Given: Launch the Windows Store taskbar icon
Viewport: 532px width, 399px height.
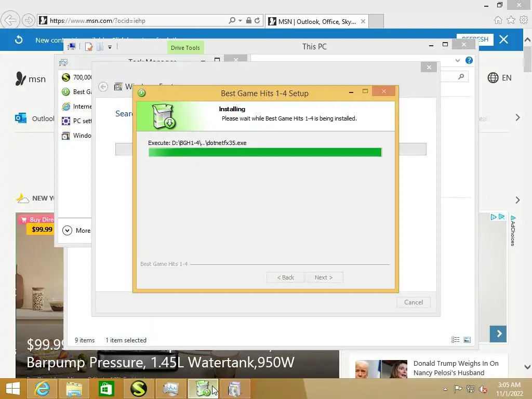Looking at the screenshot, I should tap(106, 389).
